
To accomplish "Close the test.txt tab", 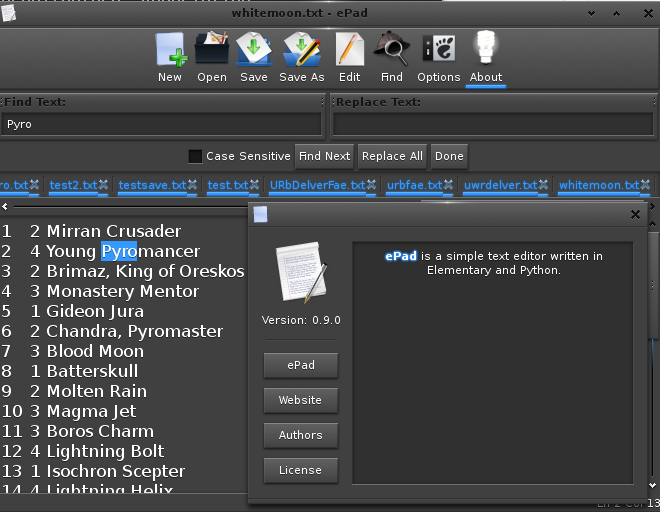I will click(254, 184).
